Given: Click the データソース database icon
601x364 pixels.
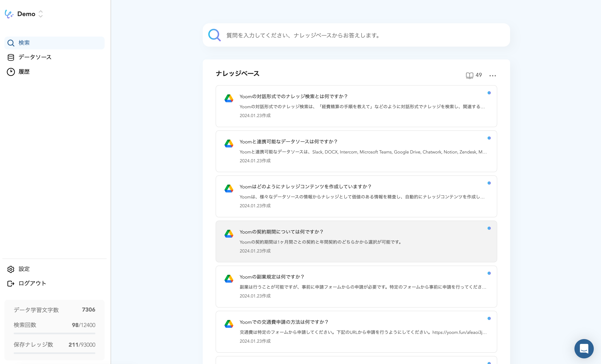Looking at the screenshot, I should [11, 57].
